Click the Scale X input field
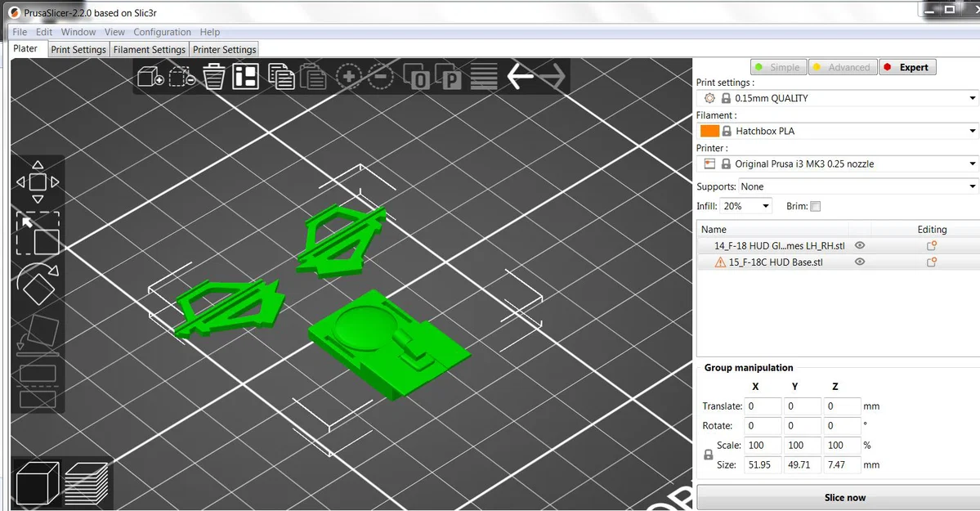Viewport: 980px width, 511px height. 763,445
